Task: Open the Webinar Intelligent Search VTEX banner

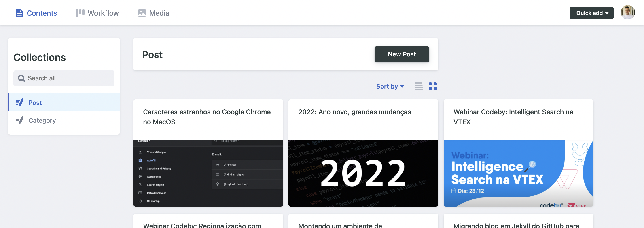Action: coord(518,173)
